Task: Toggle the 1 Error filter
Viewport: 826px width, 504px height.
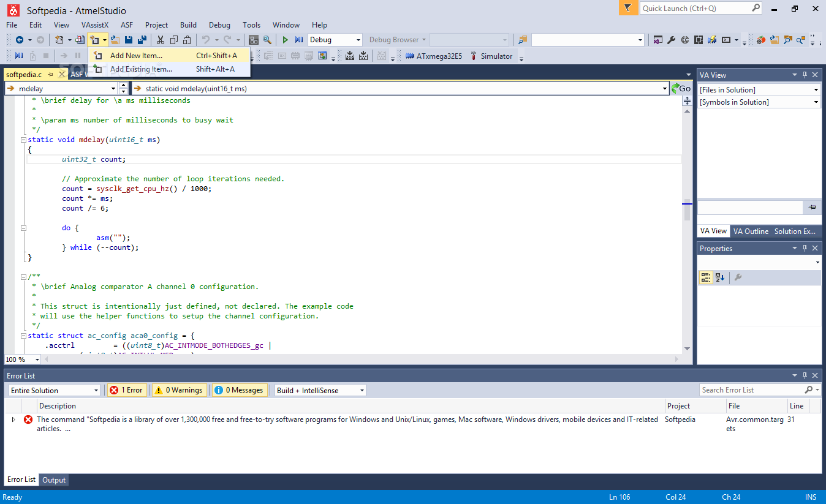Action: 127,390
